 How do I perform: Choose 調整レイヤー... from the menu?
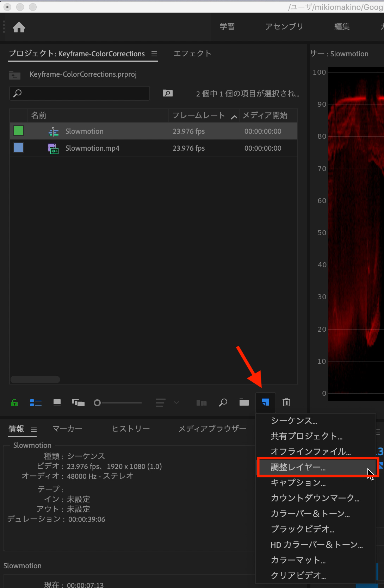tap(316, 467)
